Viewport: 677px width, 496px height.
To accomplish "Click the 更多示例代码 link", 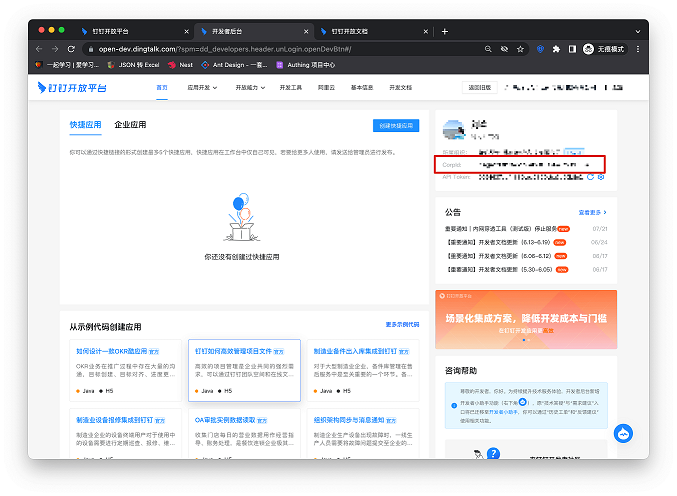I will point(402,325).
